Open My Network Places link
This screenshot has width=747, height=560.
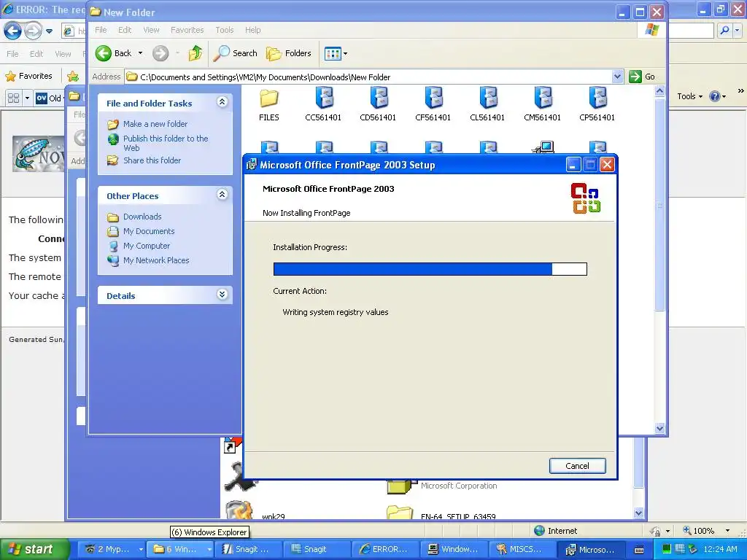coord(156,260)
